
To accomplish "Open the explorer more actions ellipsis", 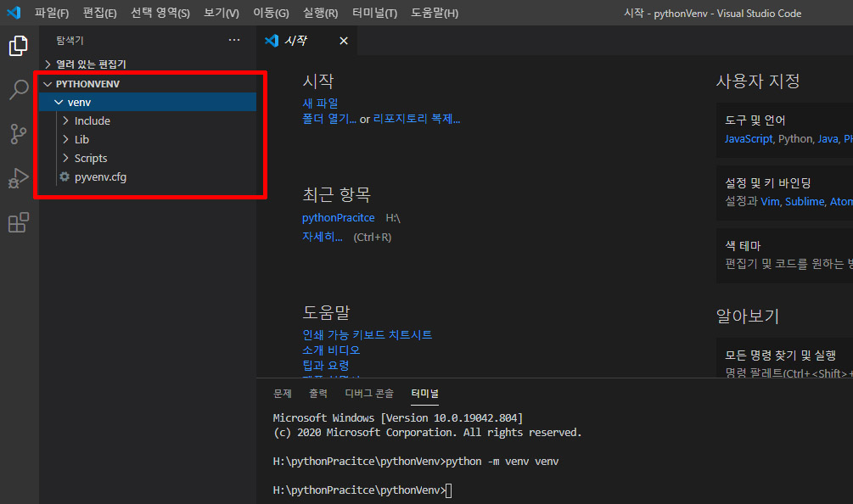I will (234, 40).
